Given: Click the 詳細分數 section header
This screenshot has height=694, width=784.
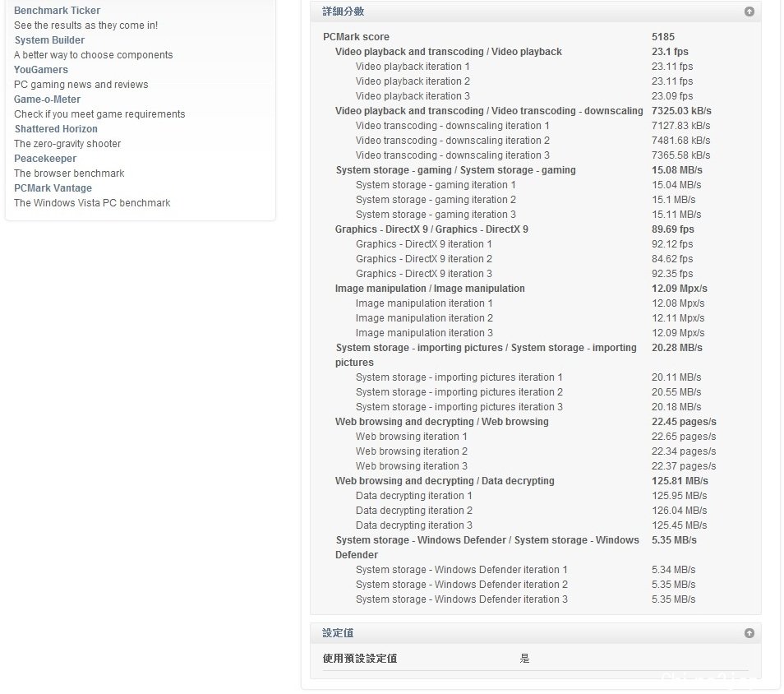Looking at the screenshot, I should tap(536, 12).
